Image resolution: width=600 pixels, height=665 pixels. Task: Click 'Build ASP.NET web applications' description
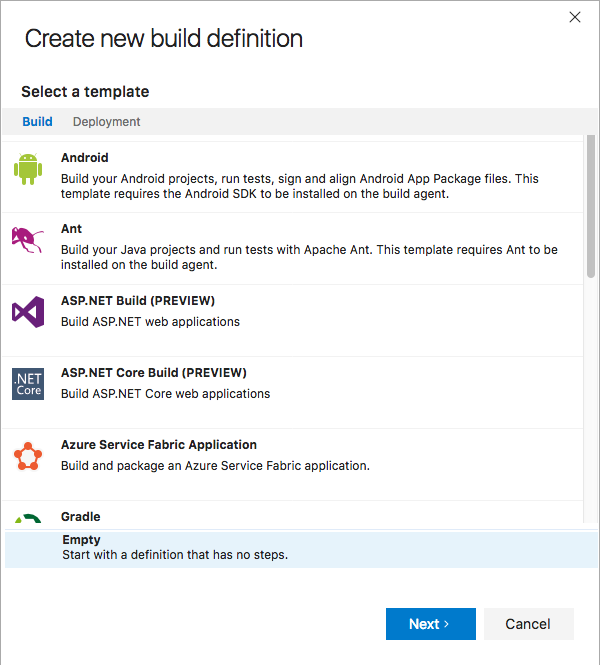tap(150, 322)
